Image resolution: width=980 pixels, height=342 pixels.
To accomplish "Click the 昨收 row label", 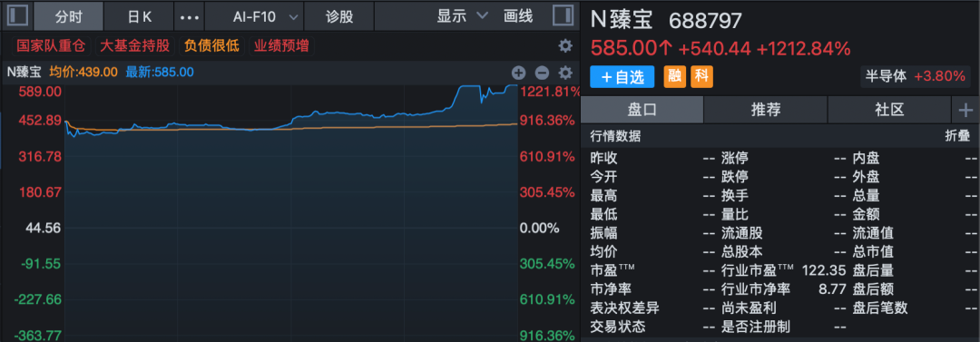I will point(603,158).
